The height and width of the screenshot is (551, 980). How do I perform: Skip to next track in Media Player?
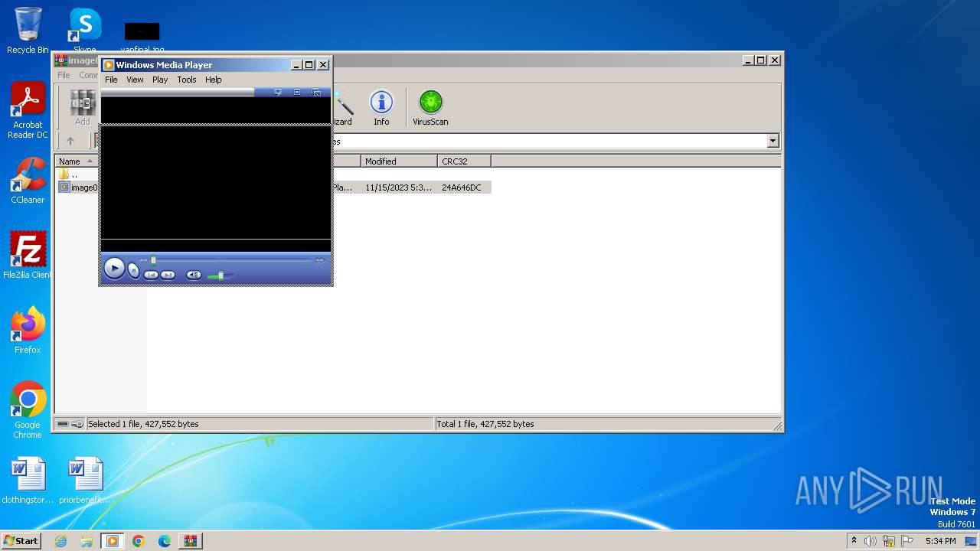(168, 275)
